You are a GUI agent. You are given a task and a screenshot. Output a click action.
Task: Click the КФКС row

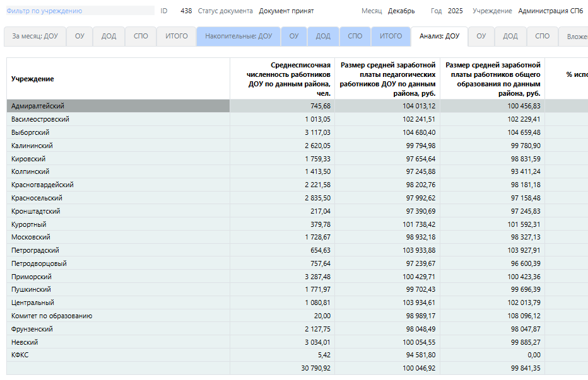20,355
